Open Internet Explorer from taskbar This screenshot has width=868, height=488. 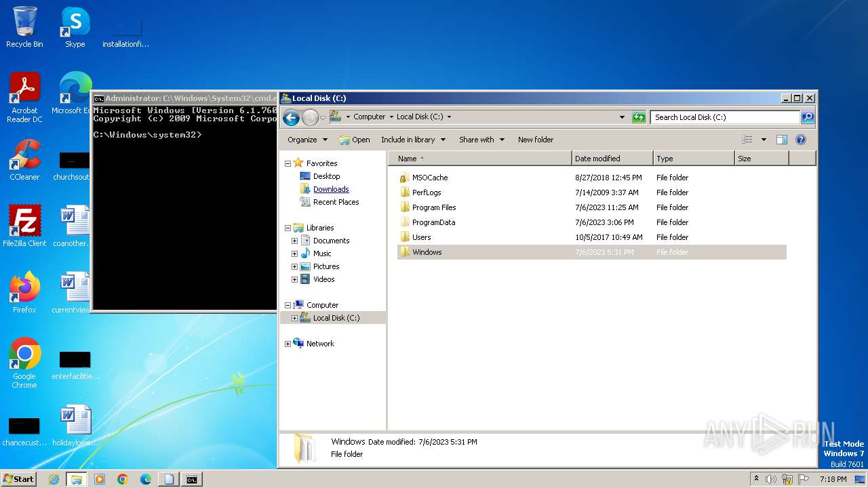(x=54, y=479)
